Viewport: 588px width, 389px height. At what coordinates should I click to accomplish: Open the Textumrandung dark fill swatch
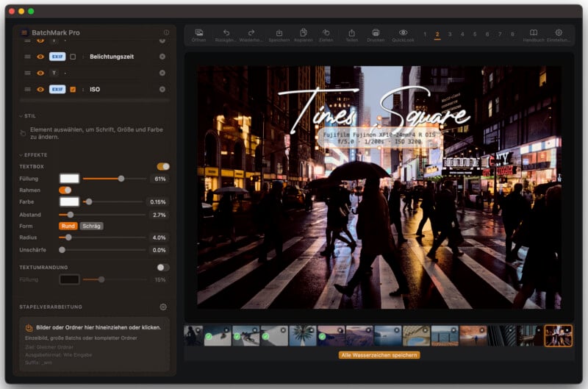point(69,279)
